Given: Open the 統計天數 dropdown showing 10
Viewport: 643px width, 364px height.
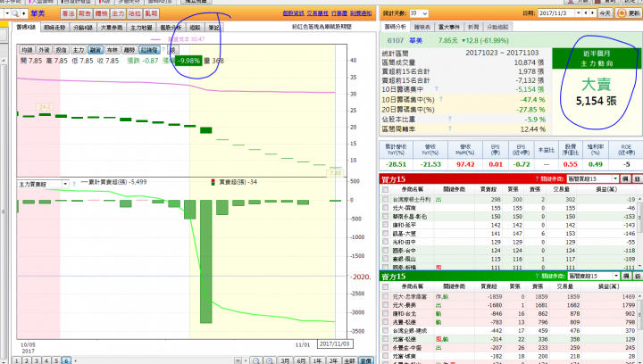Looking at the screenshot, I should coord(419,13).
